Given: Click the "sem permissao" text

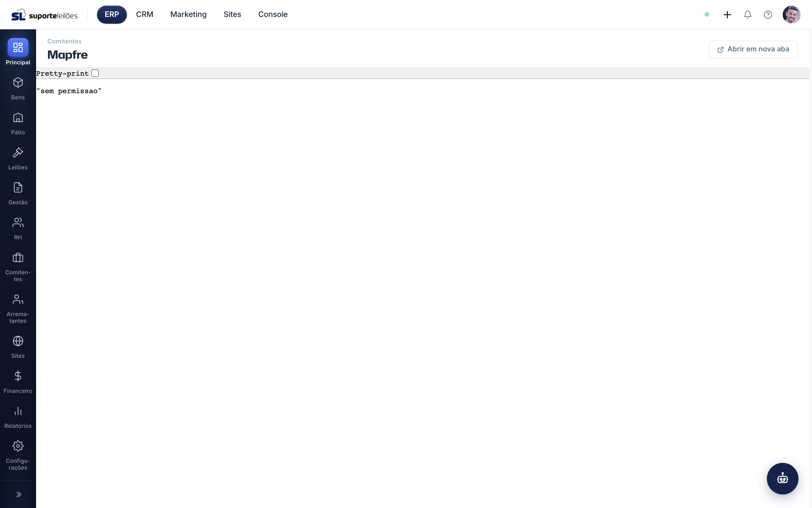Looking at the screenshot, I should [x=69, y=91].
